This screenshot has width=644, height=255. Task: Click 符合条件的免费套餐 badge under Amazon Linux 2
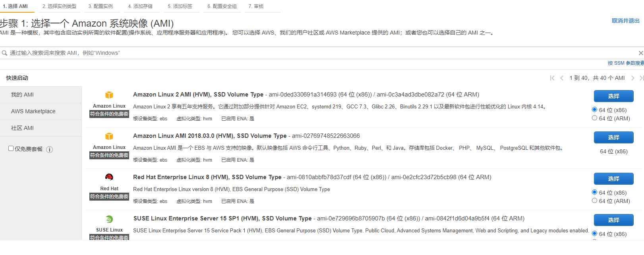[109, 114]
